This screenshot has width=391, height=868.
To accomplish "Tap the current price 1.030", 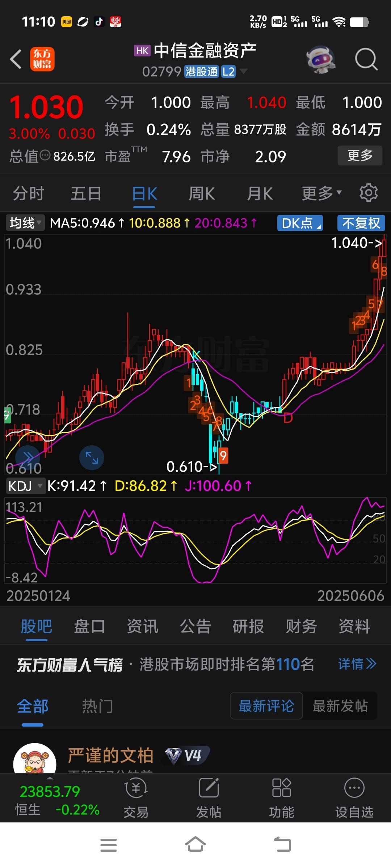I will tap(46, 107).
